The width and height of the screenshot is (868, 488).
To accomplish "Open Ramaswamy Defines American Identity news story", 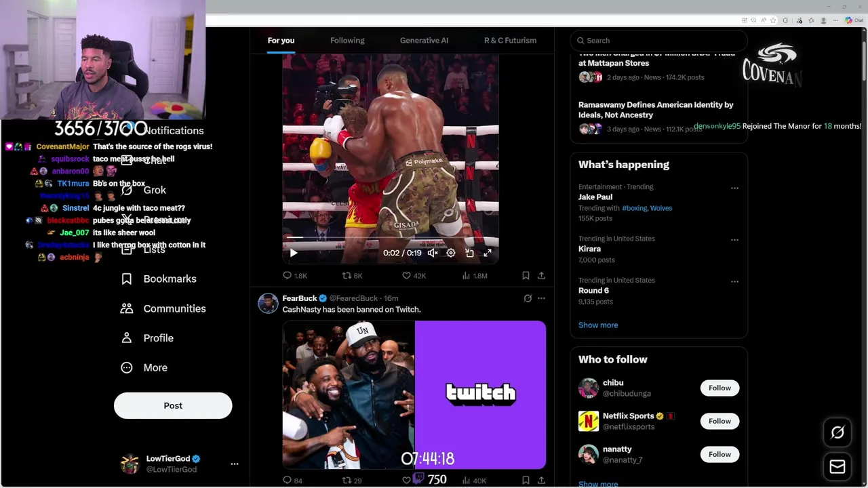I will [656, 110].
